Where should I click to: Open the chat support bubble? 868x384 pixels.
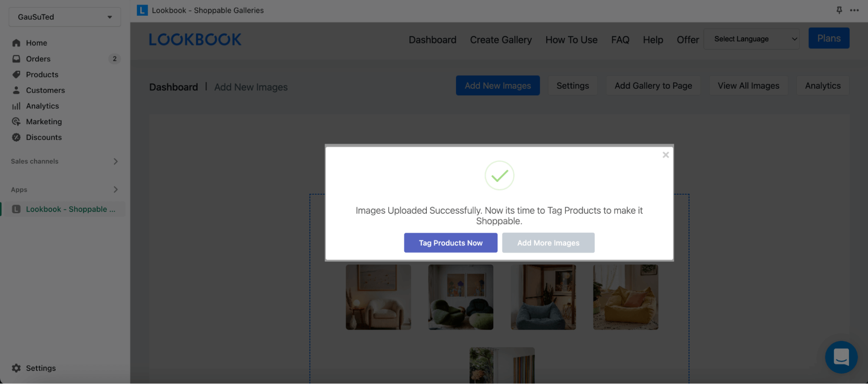[841, 357]
